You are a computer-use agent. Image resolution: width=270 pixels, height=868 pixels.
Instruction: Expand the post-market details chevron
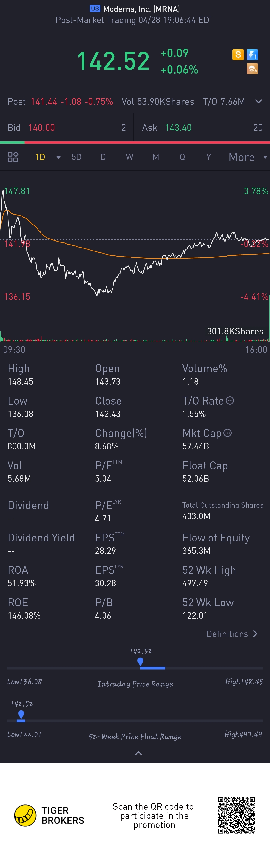(x=259, y=101)
